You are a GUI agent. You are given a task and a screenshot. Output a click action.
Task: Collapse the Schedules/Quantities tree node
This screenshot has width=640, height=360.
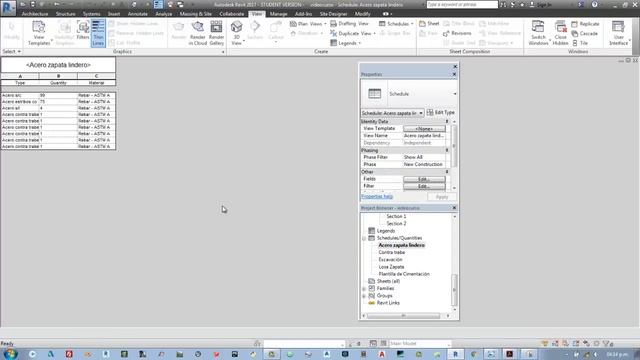click(x=364, y=238)
